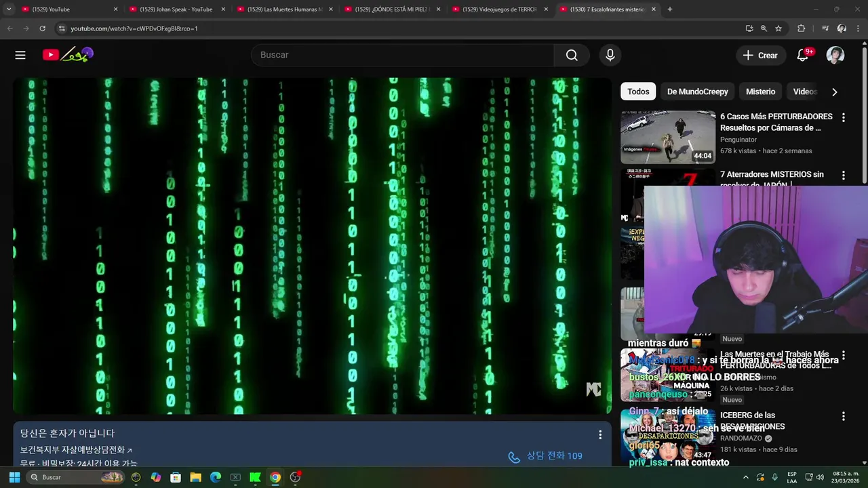This screenshot has height=488, width=868.
Task: Open the RANDOMAZO channel link
Action: pos(741,439)
